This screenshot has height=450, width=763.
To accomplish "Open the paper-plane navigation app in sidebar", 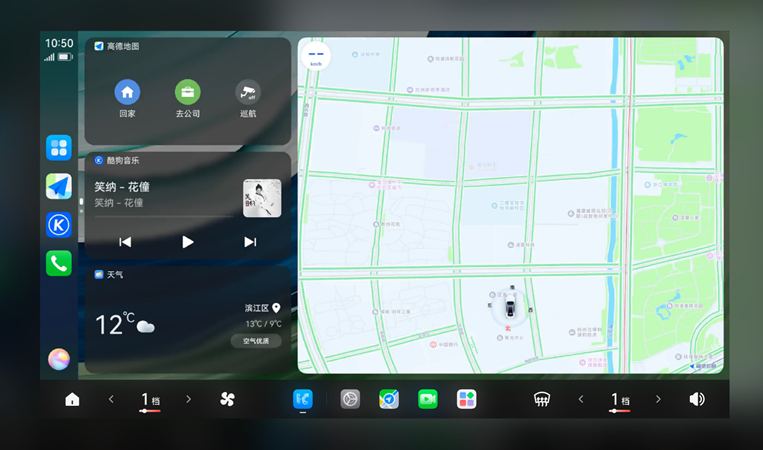I will pyautogui.click(x=59, y=186).
